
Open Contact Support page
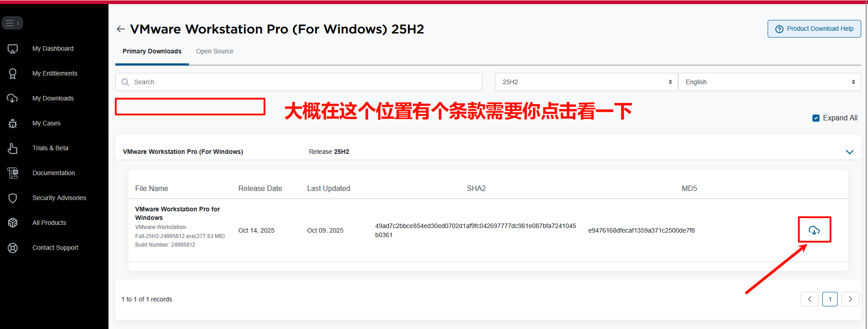coord(55,248)
